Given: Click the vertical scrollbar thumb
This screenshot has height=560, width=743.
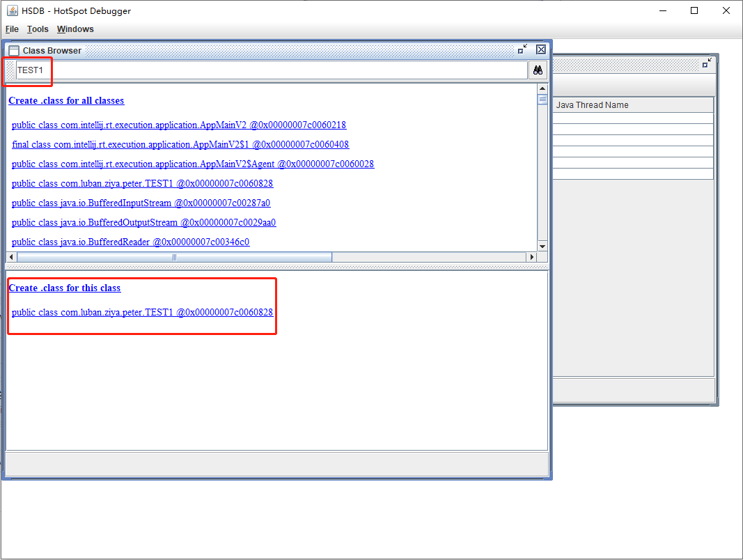Looking at the screenshot, I should point(542,100).
